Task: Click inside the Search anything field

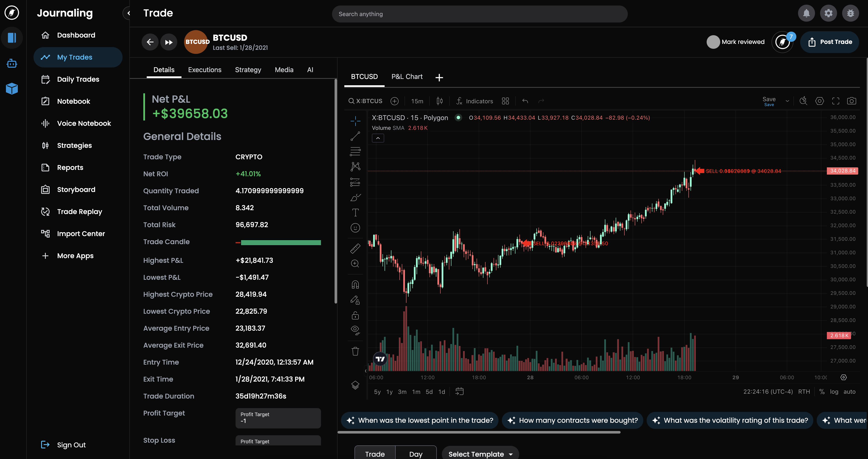Action: tap(479, 14)
